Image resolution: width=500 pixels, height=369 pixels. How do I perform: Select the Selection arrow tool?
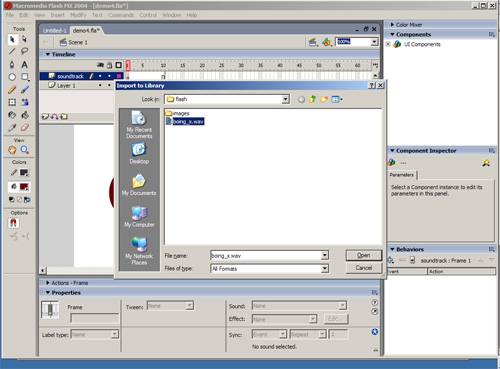coord(12,39)
